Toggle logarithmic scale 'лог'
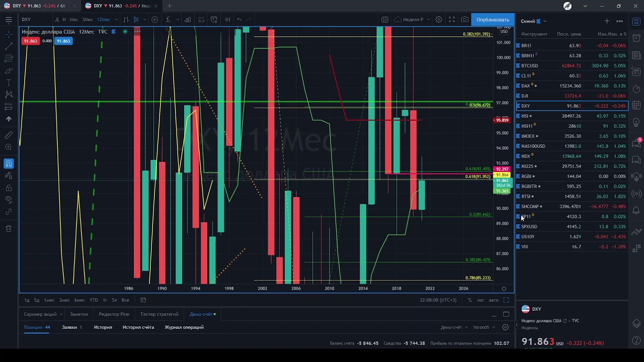 480,300
